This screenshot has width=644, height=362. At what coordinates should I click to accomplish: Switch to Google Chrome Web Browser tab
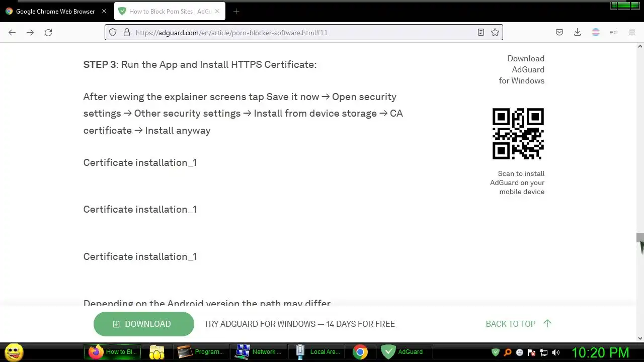coord(55,11)
